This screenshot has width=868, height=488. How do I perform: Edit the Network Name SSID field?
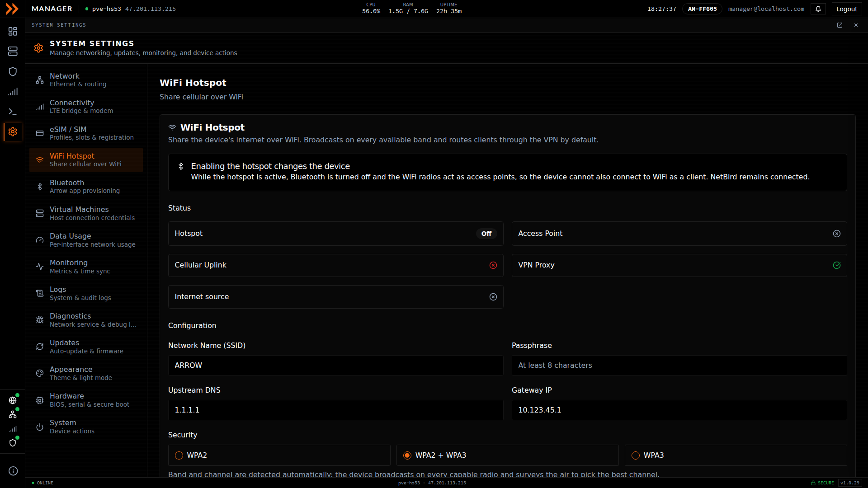(335, 365)
